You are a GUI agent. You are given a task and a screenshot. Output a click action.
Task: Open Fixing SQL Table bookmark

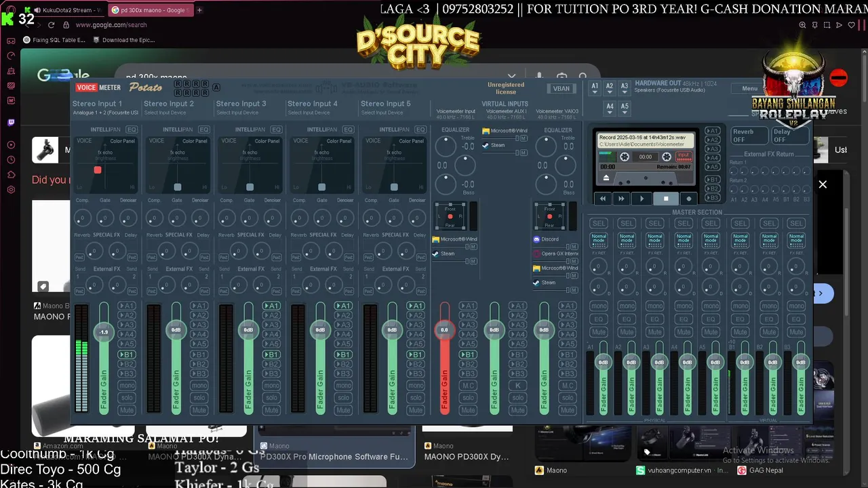pos(54,40)
